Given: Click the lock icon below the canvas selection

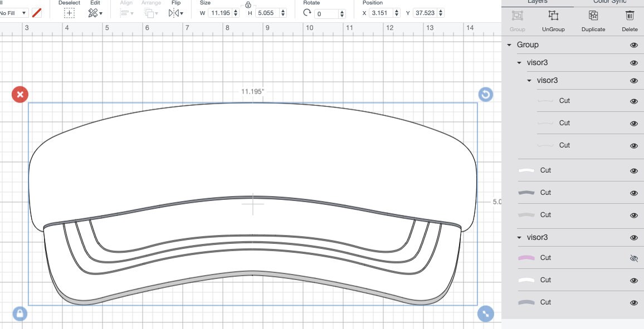Looking at the screenshot, I should coord(20,313).
